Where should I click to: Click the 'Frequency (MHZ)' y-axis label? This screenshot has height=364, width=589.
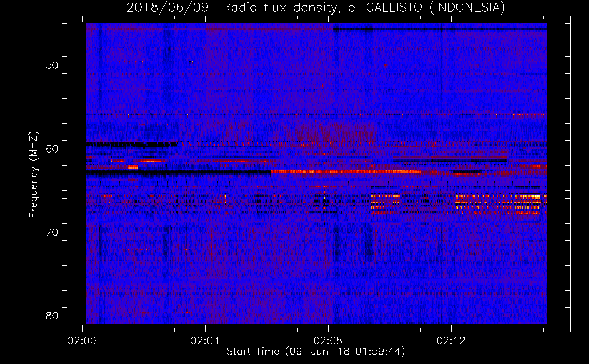33,175
